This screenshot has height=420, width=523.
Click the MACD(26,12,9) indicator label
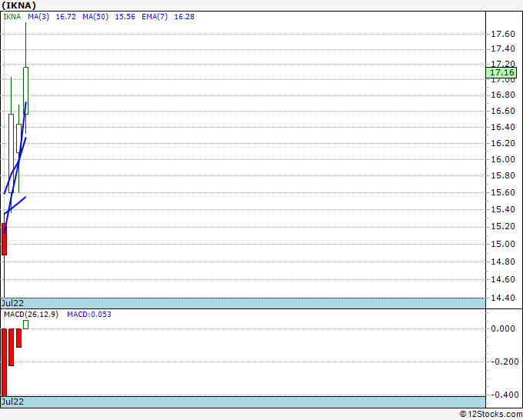coord(31,315)
